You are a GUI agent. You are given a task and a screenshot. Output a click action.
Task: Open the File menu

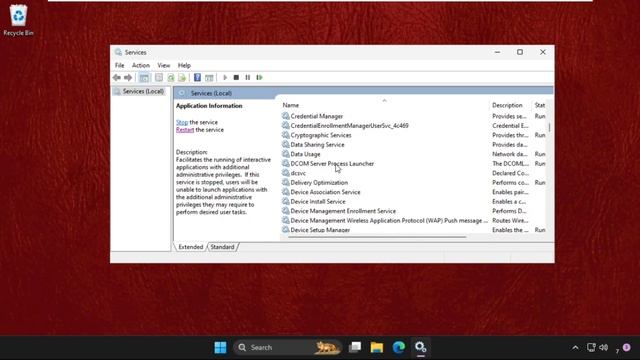119,65
